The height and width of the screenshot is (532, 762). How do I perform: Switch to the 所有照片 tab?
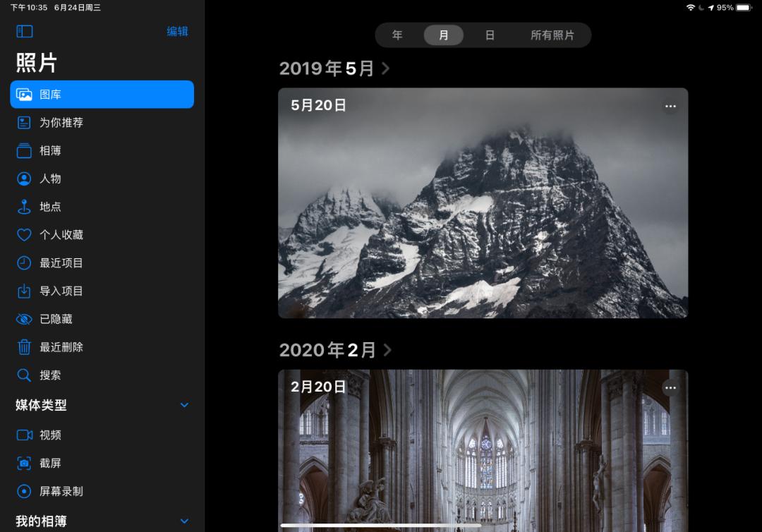[552, 35]
